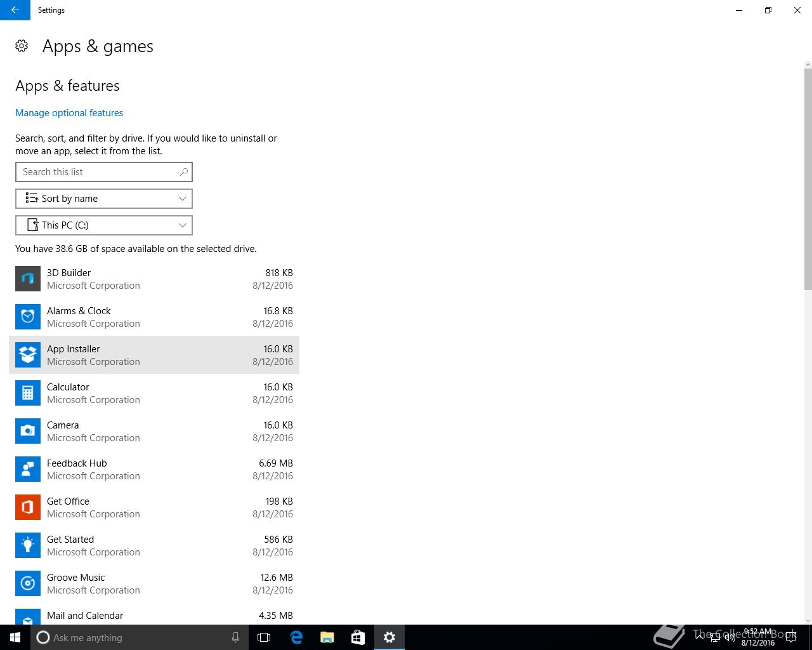812x650 pixels.
Task: Launch Microsoft Edge from the taskbar
Action: tap(296, 637)
